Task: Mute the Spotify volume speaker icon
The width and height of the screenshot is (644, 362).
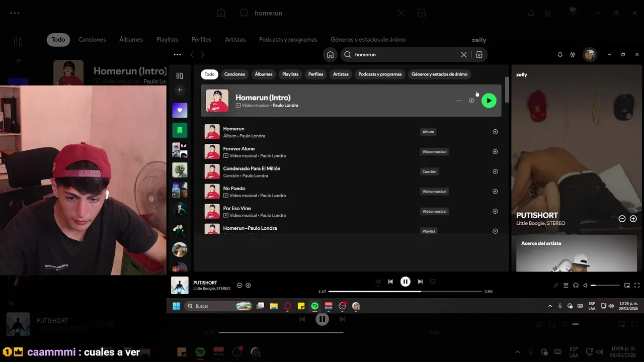Action: [585, 285]
